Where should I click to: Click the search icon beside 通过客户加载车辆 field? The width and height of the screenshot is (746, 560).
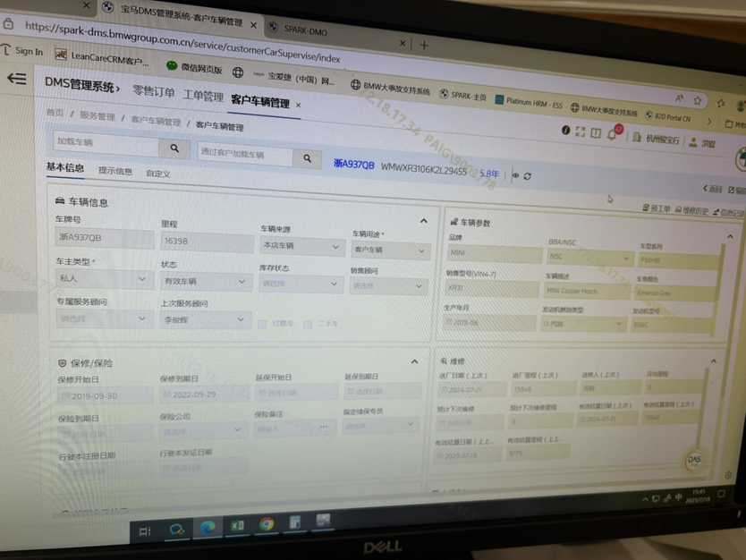[308, 158]
